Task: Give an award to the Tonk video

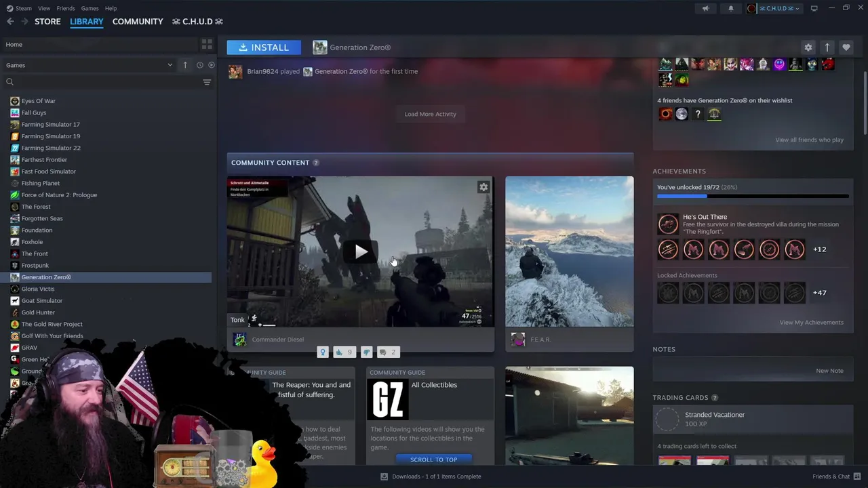Action: coord(323,352)
